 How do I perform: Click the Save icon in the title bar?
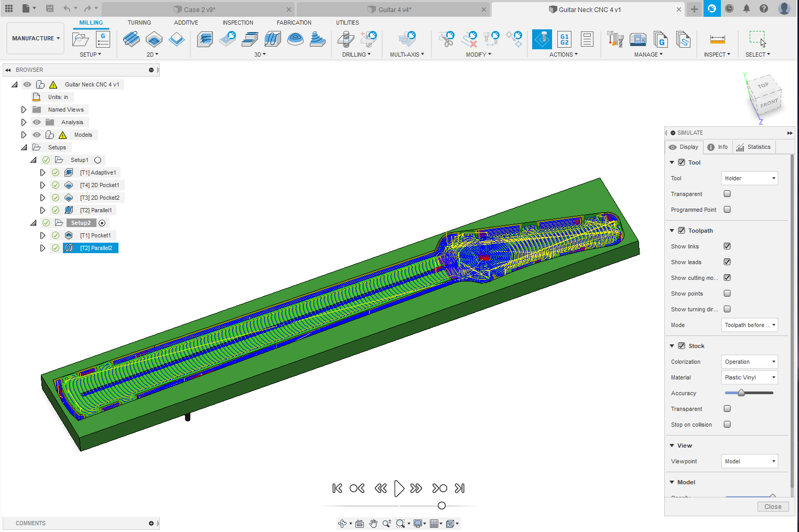tap(50, 8)
